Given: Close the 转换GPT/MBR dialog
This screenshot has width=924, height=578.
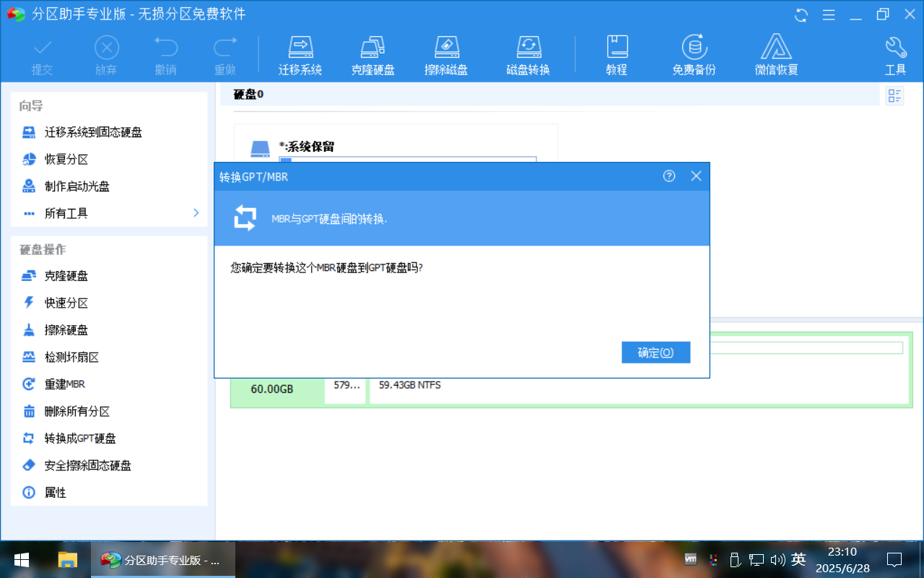Looking at the screenshot, I should click(x=696, y=176).
